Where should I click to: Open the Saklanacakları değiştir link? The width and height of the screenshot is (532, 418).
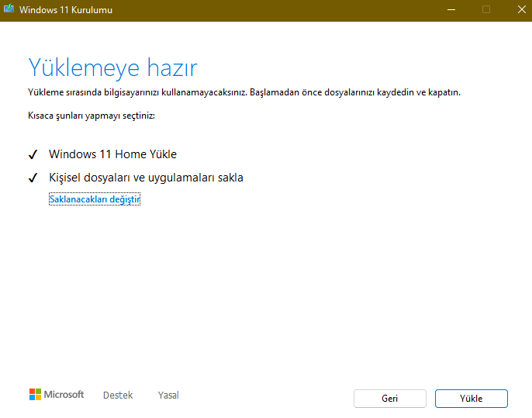pyautogui.click(x=95, y=199)
